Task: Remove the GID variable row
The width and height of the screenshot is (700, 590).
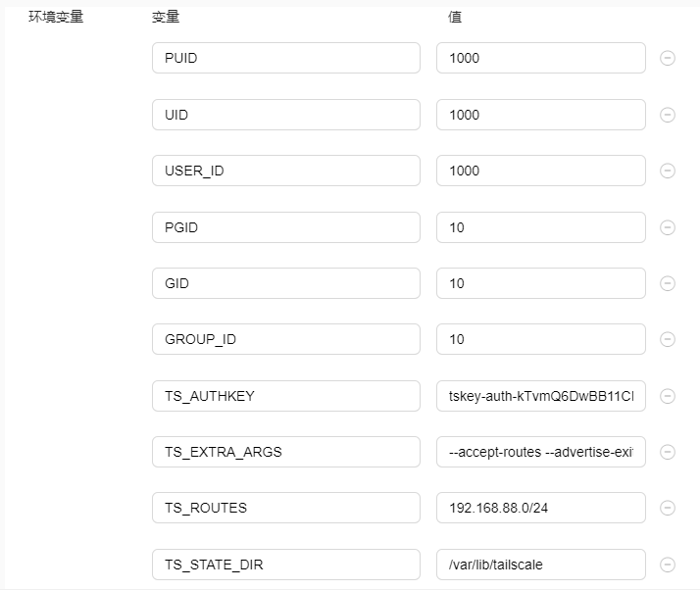Action: 668,283
